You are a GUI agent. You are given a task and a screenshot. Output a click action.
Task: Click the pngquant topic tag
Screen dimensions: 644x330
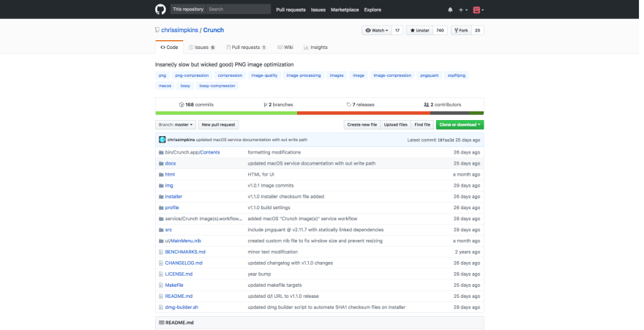pyautogui.click(x=429, y=75)
